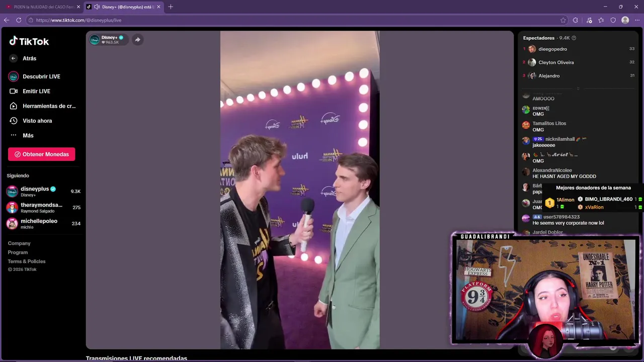Close the Disney+ TikTok tab
Screen dimensions: 644x362
click(x=158, y=7)
